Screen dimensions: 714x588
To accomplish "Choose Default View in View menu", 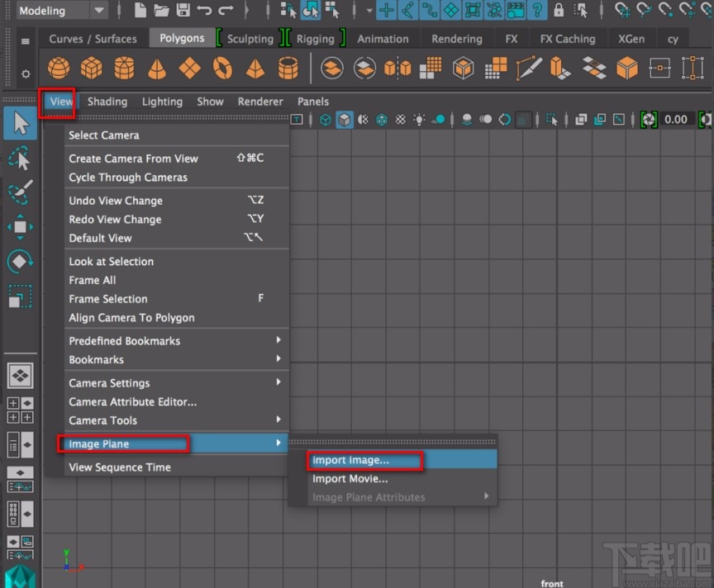I will (177, 238).
